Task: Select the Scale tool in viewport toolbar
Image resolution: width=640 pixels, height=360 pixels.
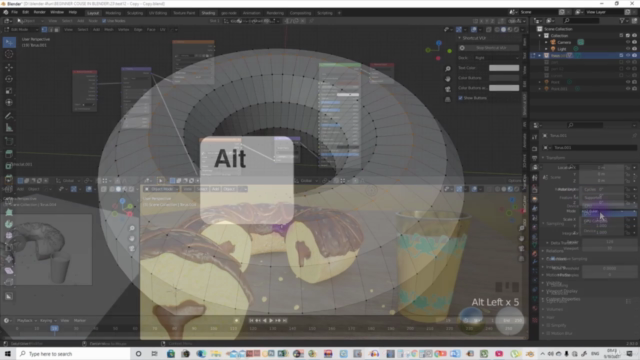Action: (9, 91)
